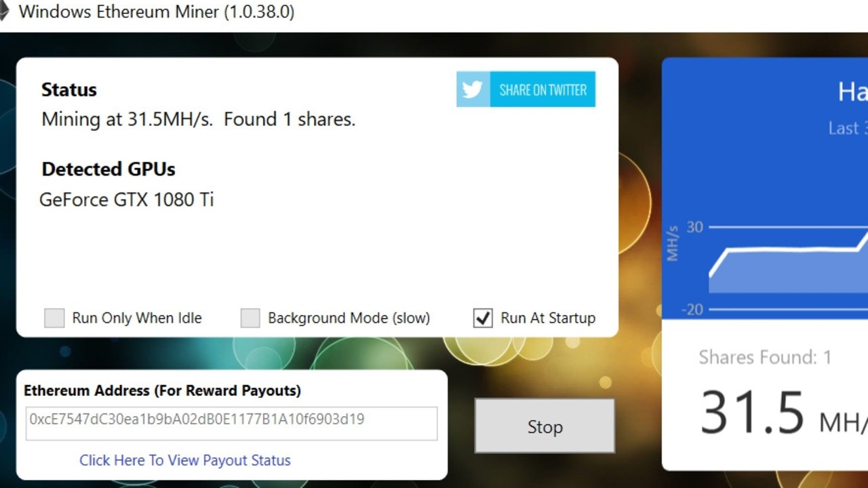Click the large '31.5' hash rate value

pos(752,413)
